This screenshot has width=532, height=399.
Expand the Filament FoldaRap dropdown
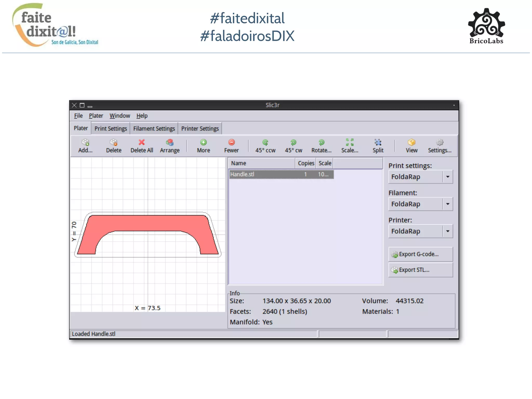[x=448, y=204]
